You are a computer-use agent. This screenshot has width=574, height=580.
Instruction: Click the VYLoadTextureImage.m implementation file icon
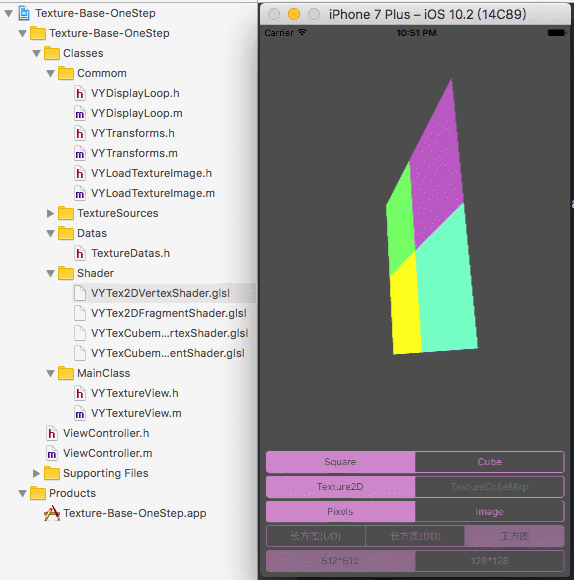tap(80, 193)
